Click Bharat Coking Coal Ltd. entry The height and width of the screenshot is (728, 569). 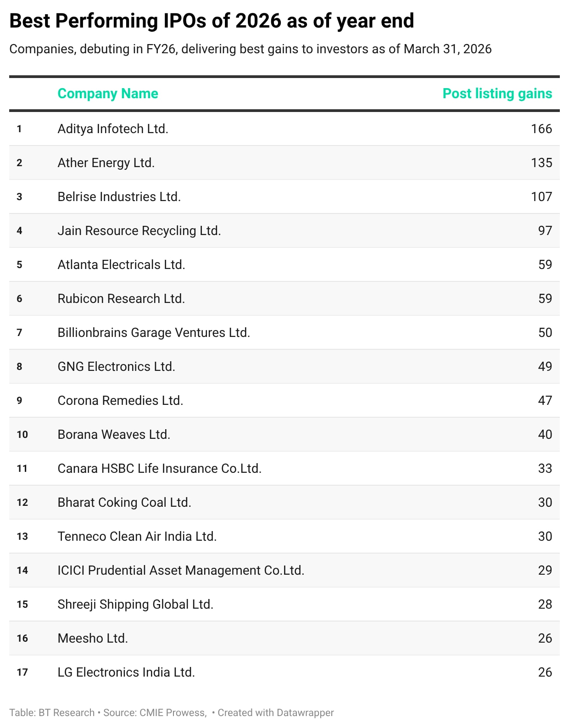click(124, 503)
